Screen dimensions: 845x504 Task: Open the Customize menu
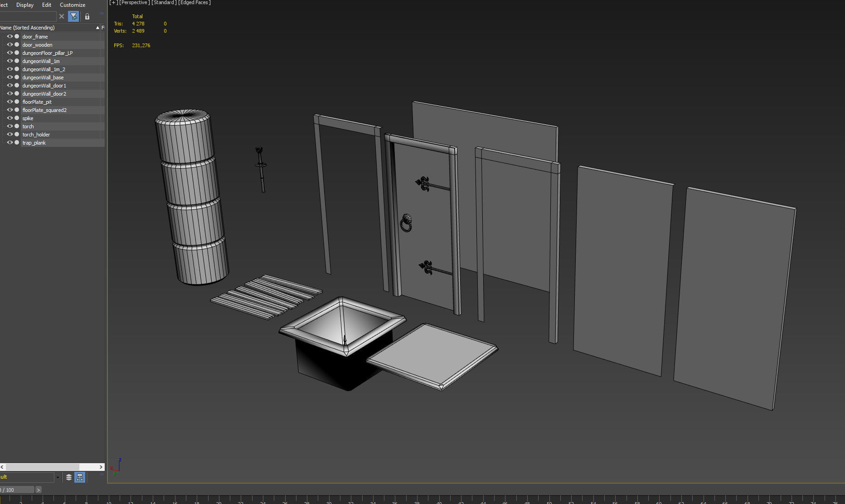(73, 5)
